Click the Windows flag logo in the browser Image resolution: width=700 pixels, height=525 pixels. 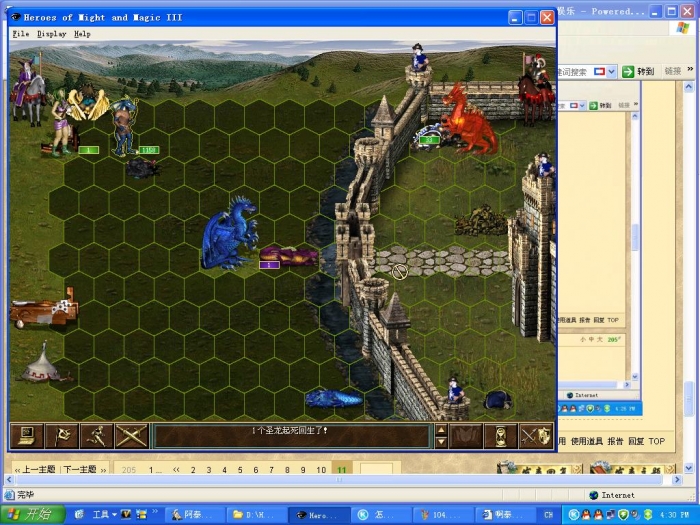(x=683, y=28)
